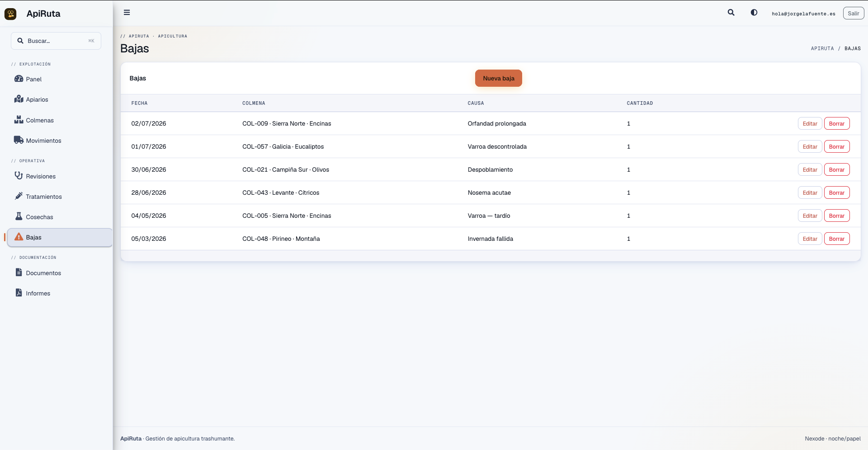Click the COLMENA column header
The height and width of the screenshot is (450, 868).
254,103
